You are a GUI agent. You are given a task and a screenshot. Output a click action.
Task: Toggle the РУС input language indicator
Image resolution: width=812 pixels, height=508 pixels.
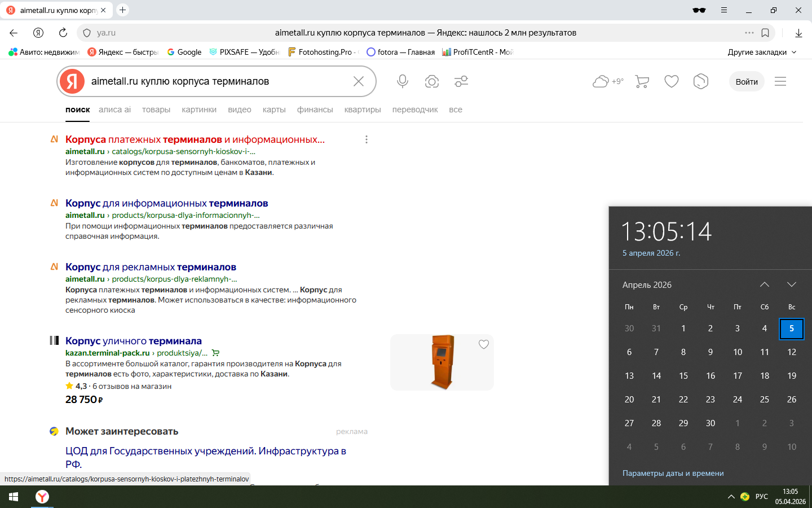762,497
